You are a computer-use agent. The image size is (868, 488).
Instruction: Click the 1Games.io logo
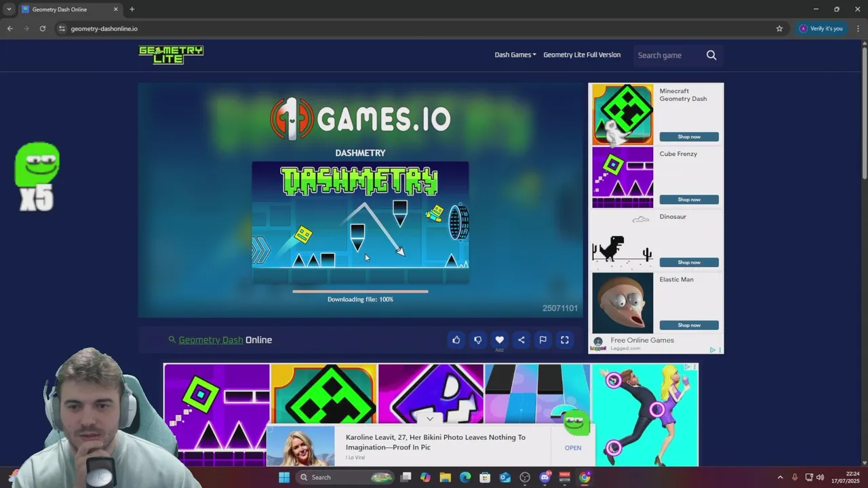pos(360,119)
